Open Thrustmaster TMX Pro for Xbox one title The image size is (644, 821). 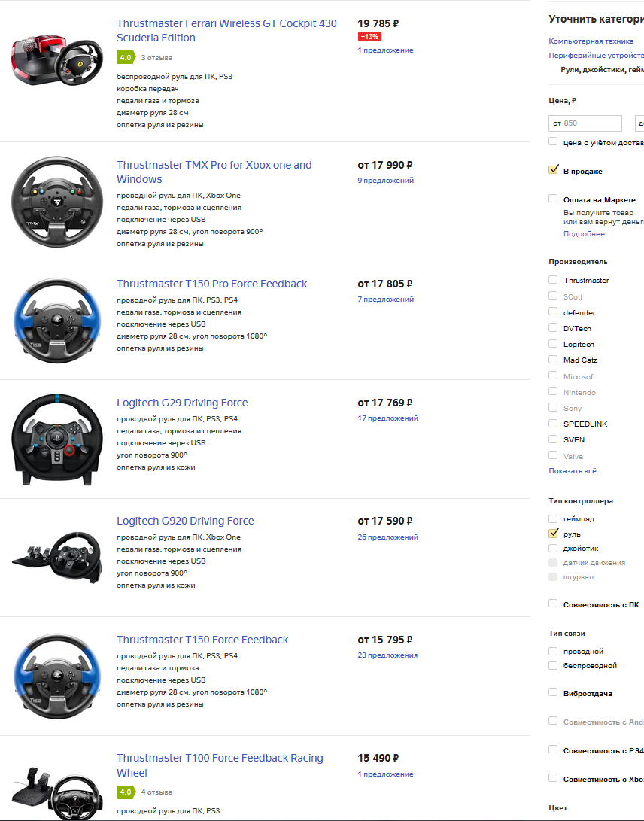click(x=214, y=172)
